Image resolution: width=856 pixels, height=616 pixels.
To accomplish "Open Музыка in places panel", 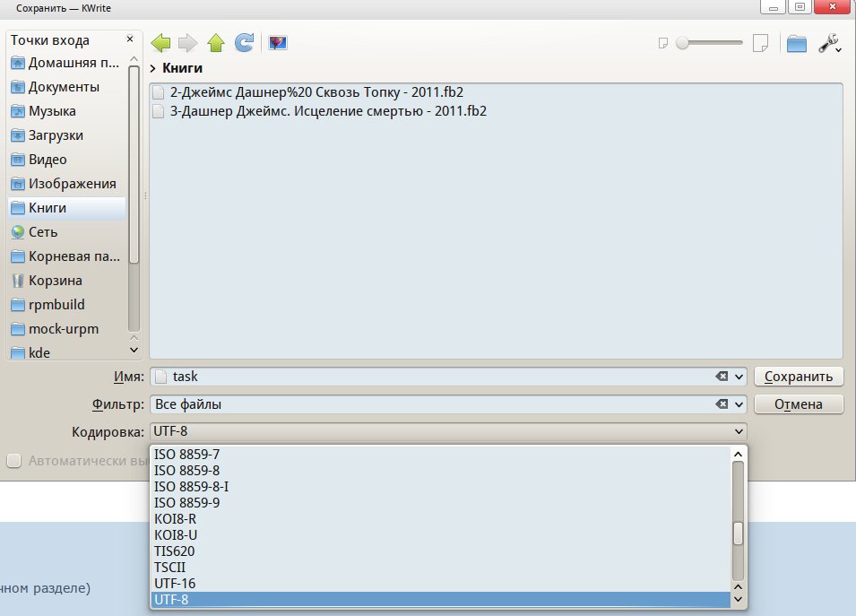I will click(x=65, y=111).
